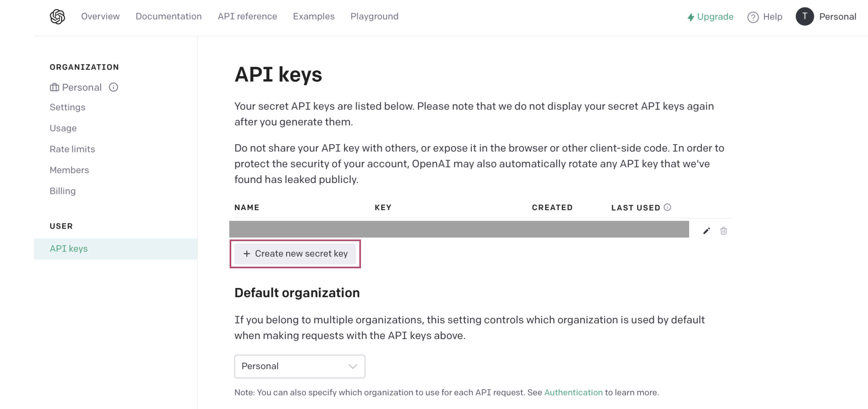Click the OpenAI logo icon
The height and width of the screenshot is (409, 868).
pyautogui.click(x=57, y=16)
